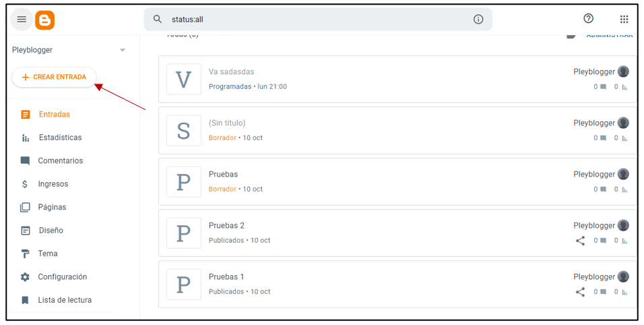Click the V thumbnail of Va sadasdas
The image size is (644, 325).
coord(184,80)
